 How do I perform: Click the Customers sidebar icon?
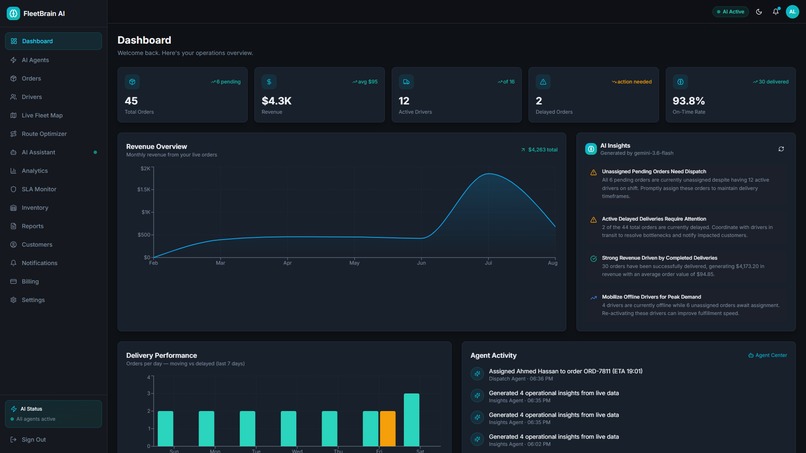point(13,245)
